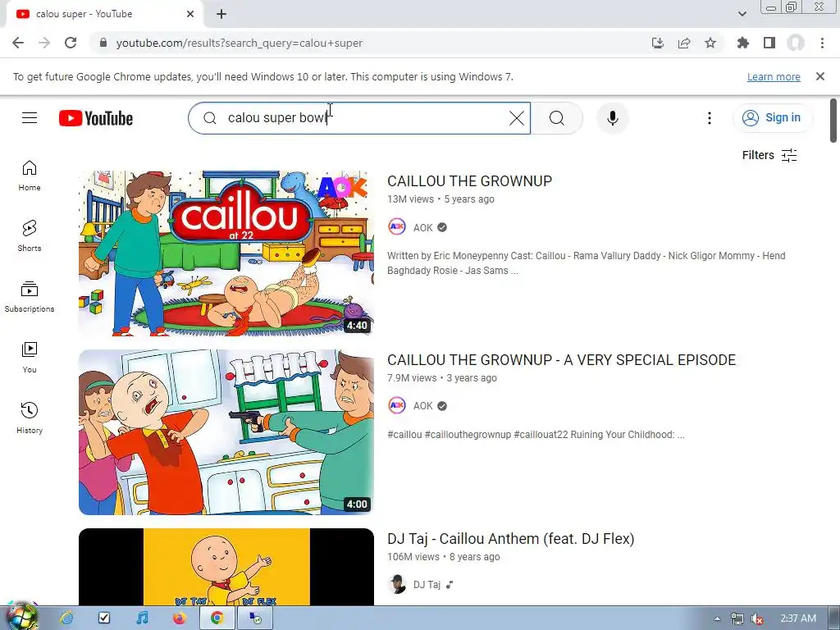
Task: Click the Chrome taskbar icon
Action: (217, 619)
